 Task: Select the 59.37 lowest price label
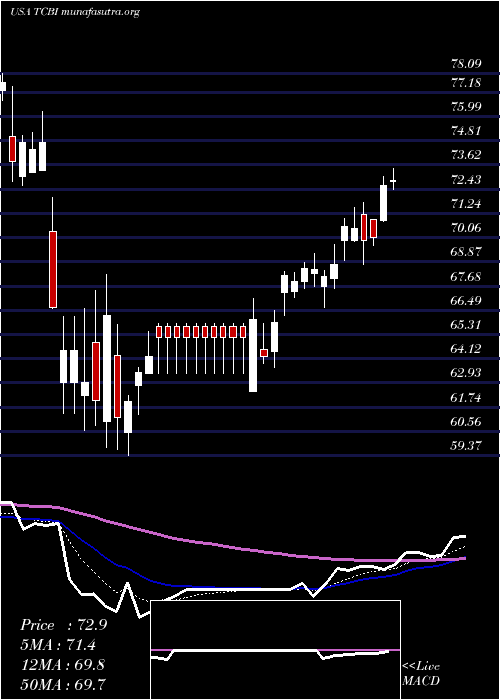(x=466, y=446)
